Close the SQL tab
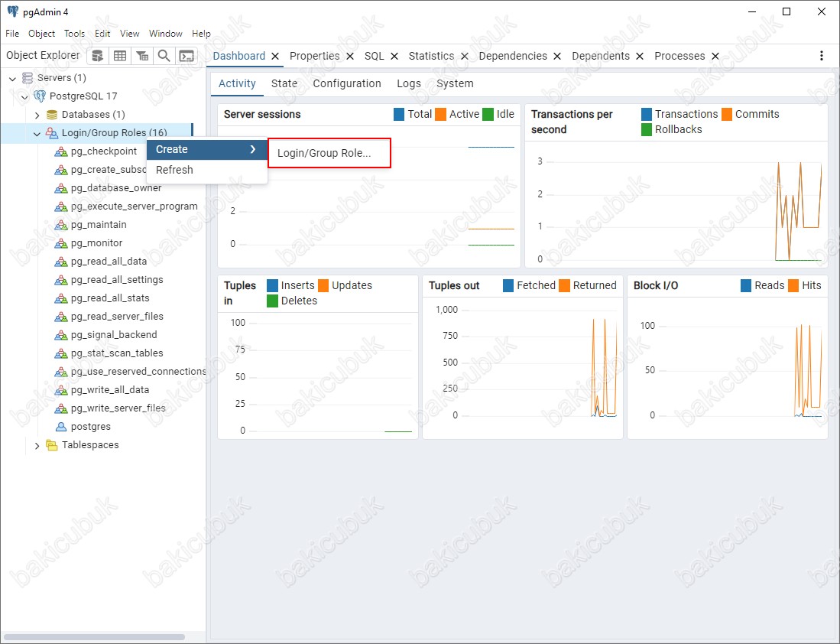 (394, 57)
